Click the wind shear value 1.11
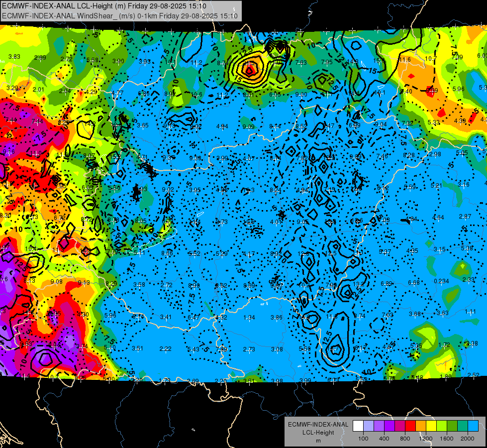This screenshot has height=448, width=487. (x=471, y=312)
